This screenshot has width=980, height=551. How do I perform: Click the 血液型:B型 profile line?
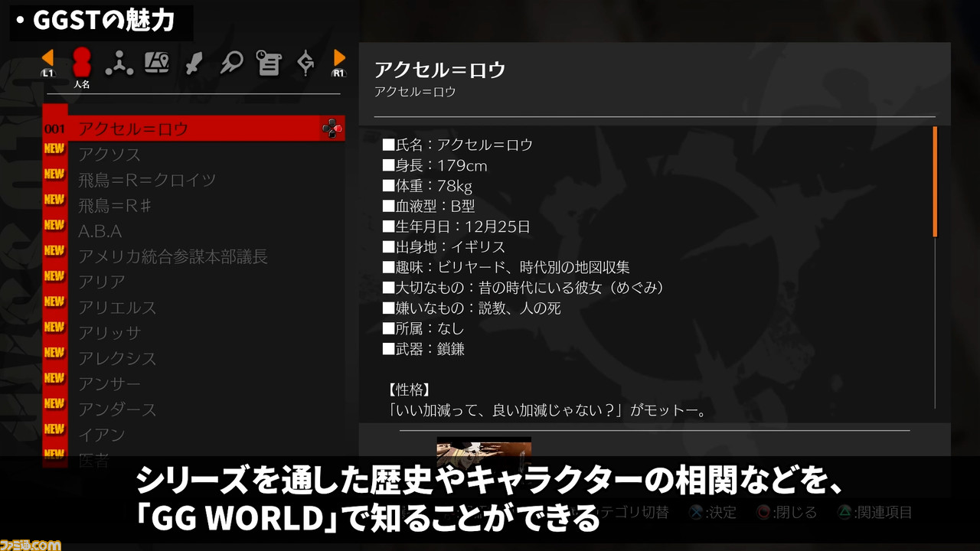click(x=429, y=206)
